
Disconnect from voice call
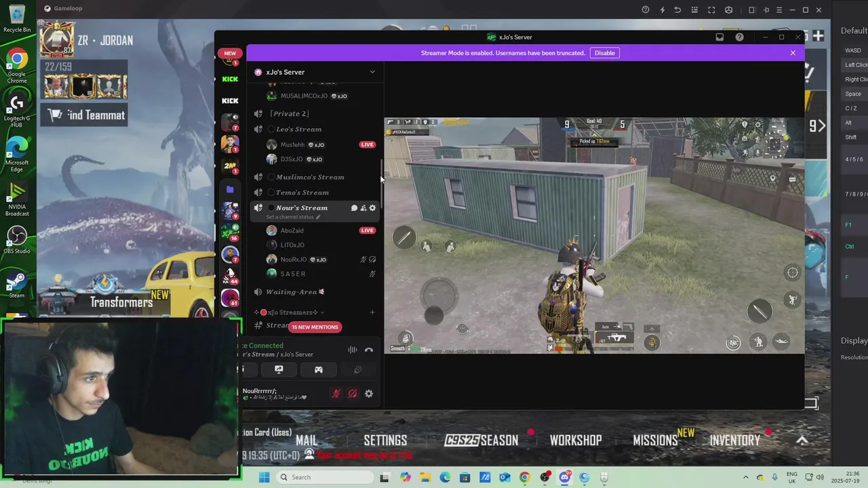pyautogui.click(x=369, y=350)
